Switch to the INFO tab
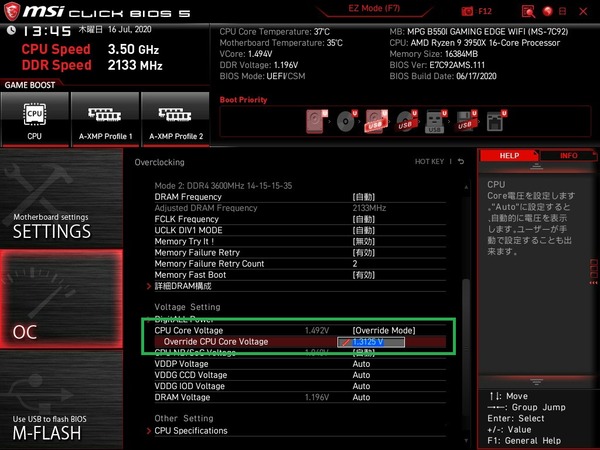This screenshot has width=600, height=450. [x=569, y=155]
